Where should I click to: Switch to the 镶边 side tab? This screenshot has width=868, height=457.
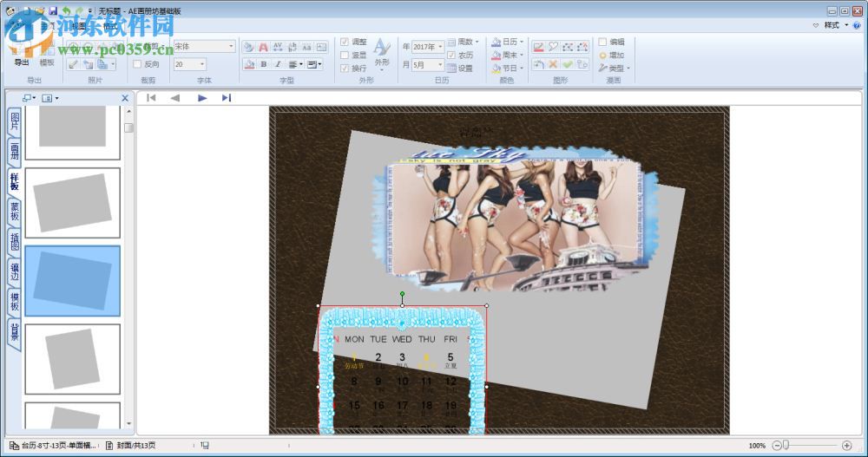pyautogui.click(x=15, y=271)
